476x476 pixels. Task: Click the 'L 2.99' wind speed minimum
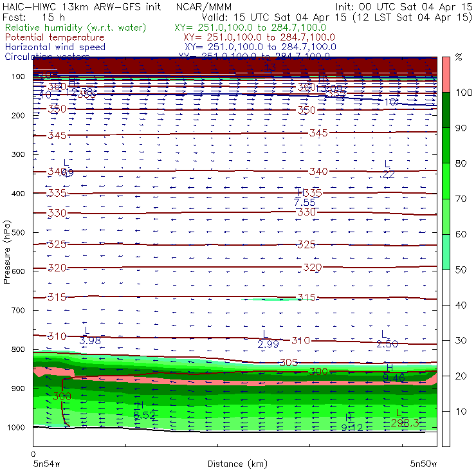pos(268,340)
